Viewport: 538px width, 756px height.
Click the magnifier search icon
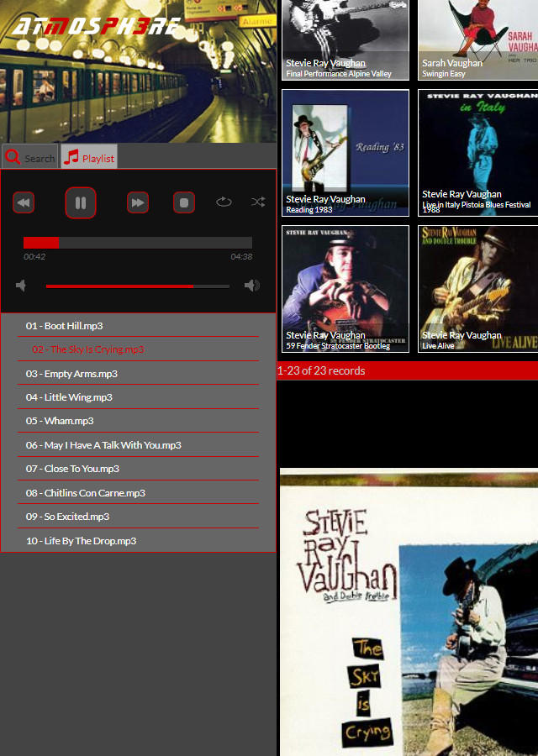click(x=13, y=156)
